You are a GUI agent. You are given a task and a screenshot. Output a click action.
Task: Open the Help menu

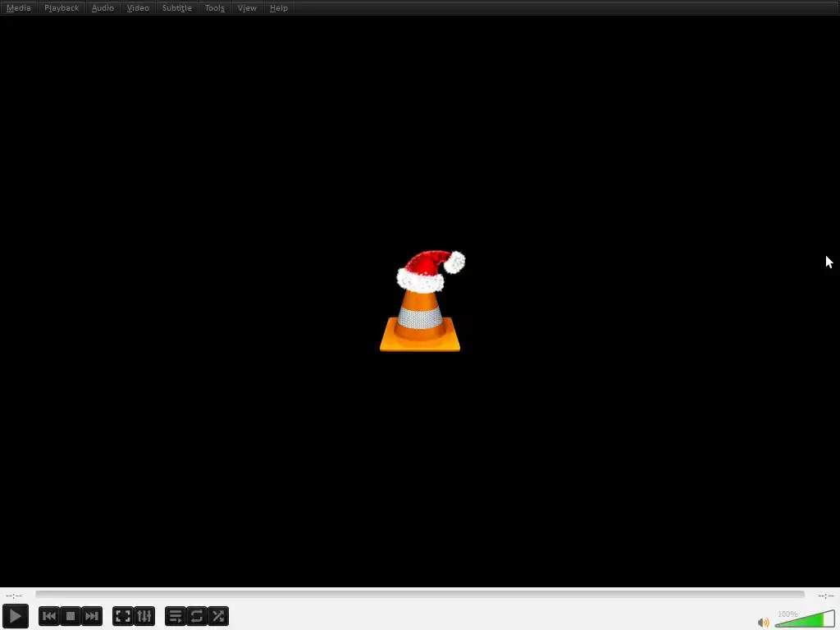(279, 8)
